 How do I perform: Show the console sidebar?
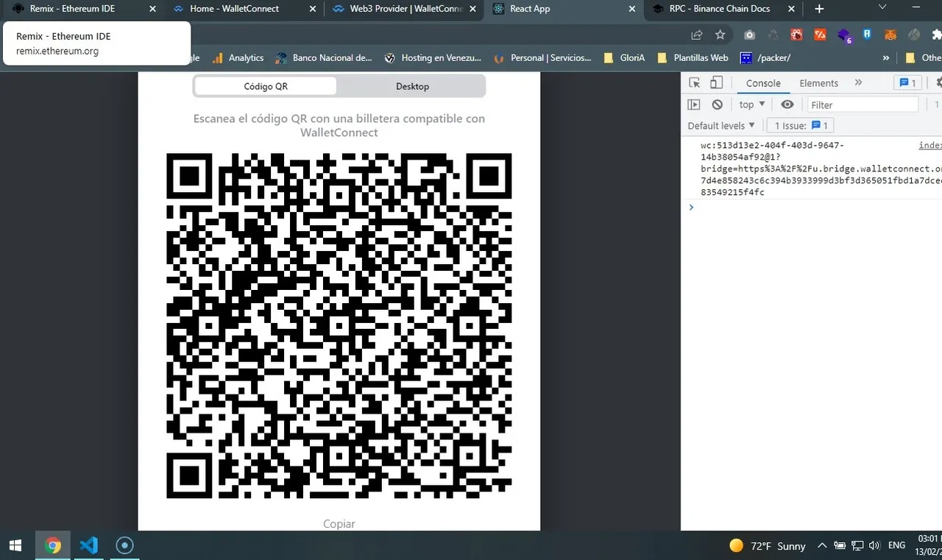693,104
